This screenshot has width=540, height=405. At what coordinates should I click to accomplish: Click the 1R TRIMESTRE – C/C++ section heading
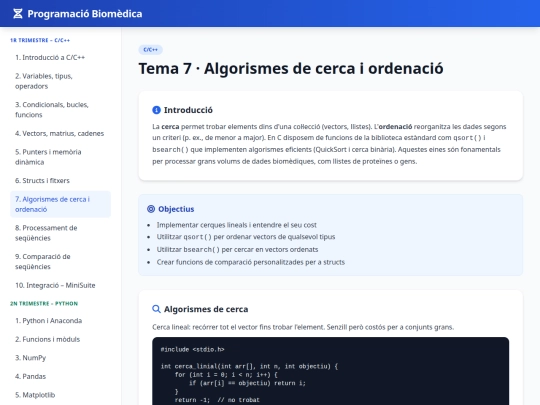(x=40, y=40)
